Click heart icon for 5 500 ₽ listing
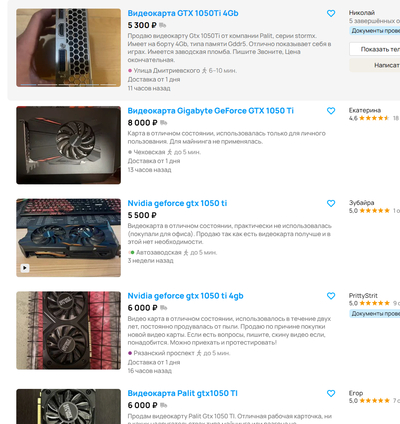The width and height of the screenshot is (400, 424). coord(331,203)
